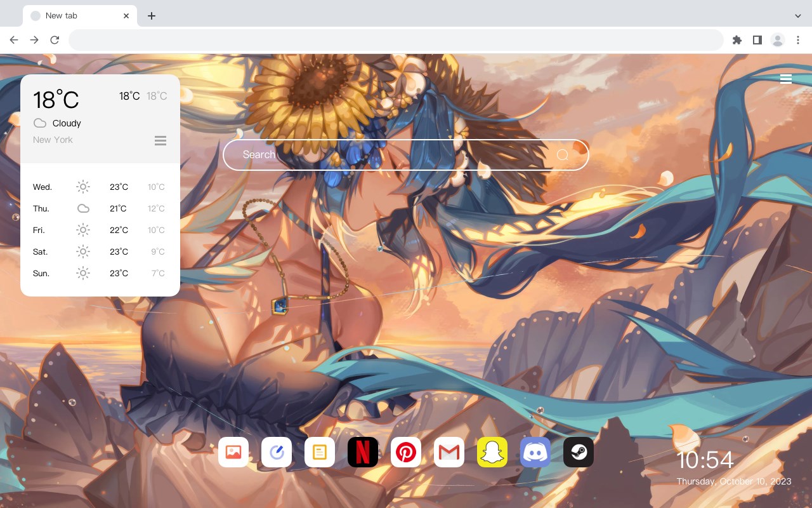Image resolution: width=812 pixels, height=508 pixels.
Task: Close the New tab tab
Action: 127,16
